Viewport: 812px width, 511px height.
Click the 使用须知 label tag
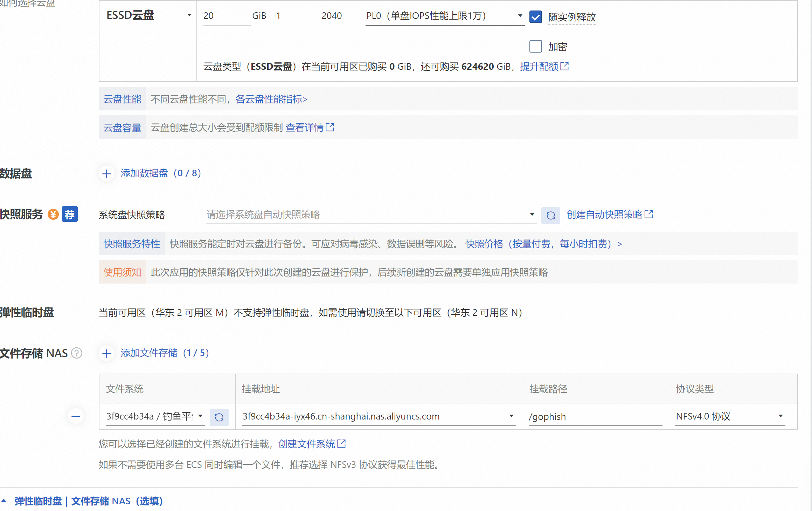122,272
